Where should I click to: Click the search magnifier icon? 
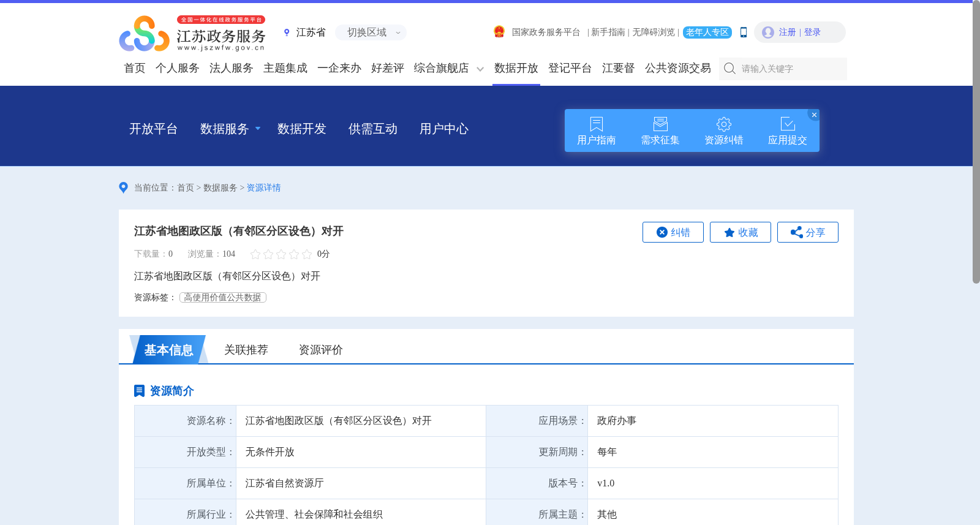click(729, 69)
